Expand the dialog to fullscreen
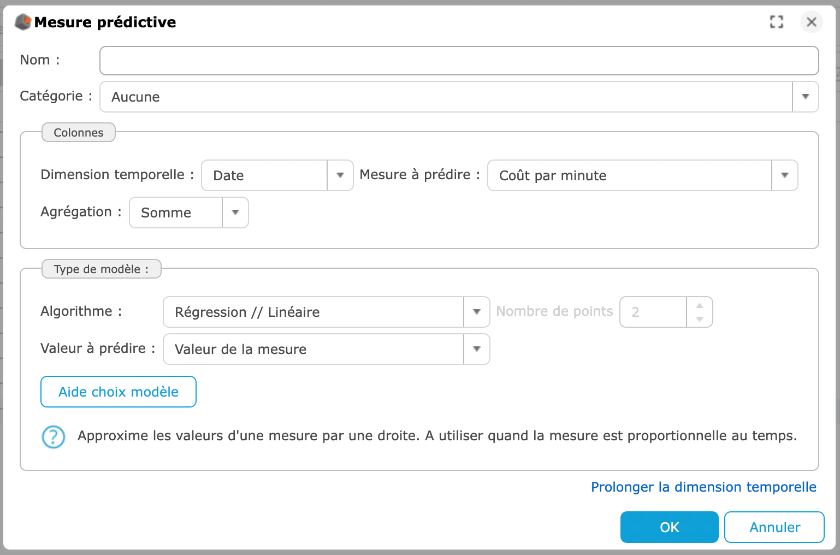Viewport: 840px width, 555px height. tap(776, 22)
